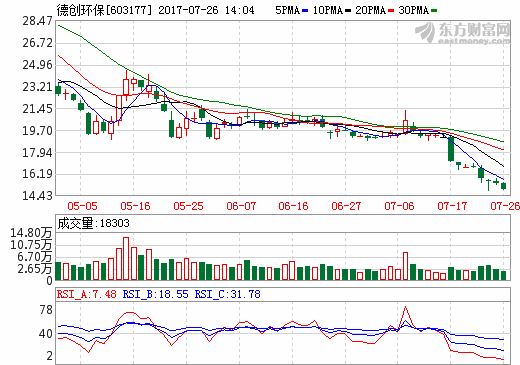This screenshot has width=520, height=365.
Task: Click the 10.75万 volume axis label
Action: (31, 245)
